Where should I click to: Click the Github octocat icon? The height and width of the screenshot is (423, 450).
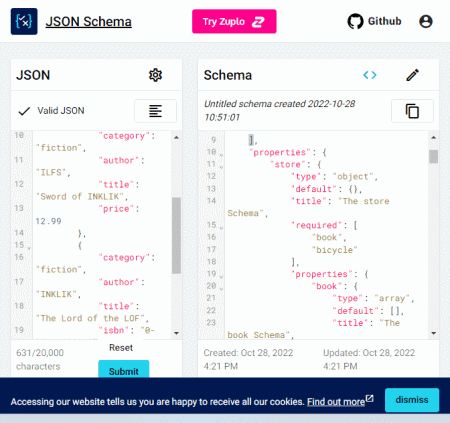coord(355,21)
